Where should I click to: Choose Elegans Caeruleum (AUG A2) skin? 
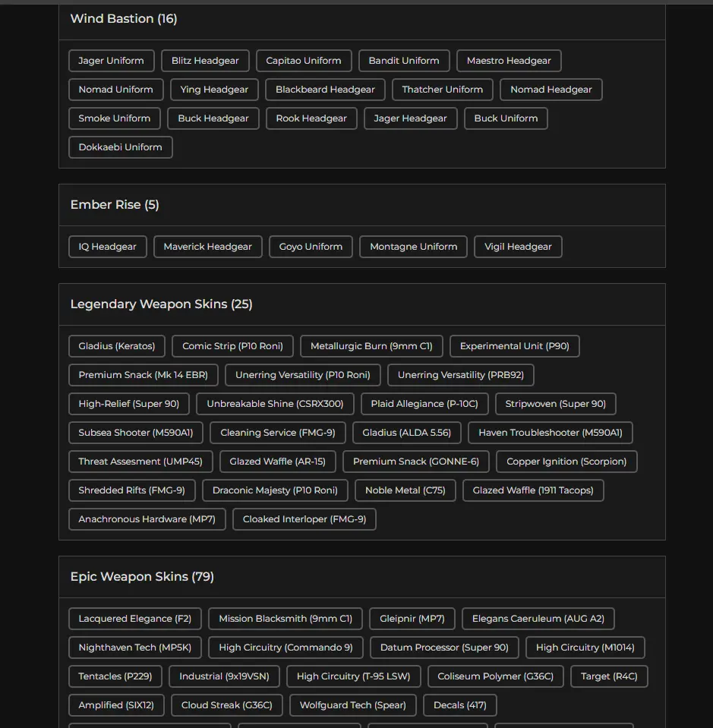538,619
